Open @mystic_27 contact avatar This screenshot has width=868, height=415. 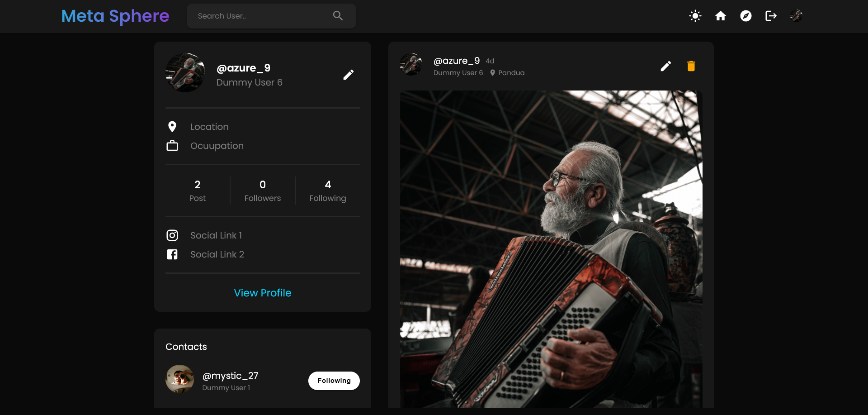179,379
